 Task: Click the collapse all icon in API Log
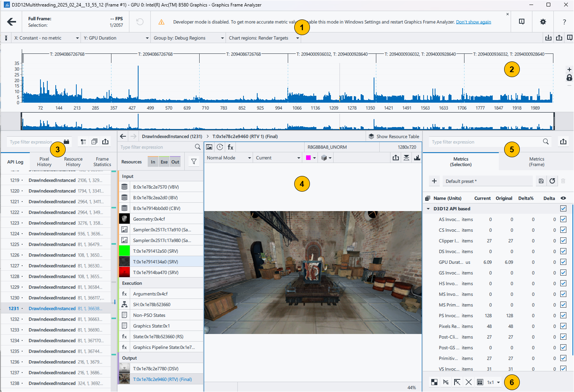[94, 142]
